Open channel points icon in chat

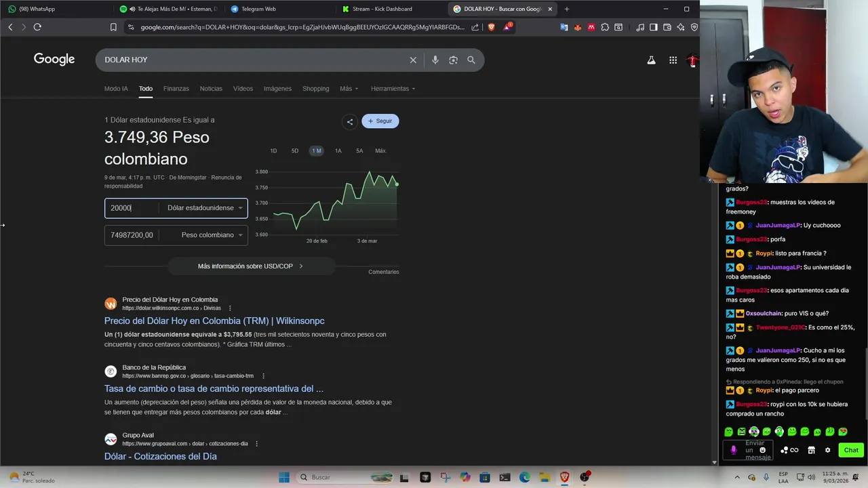coord(789,450)
